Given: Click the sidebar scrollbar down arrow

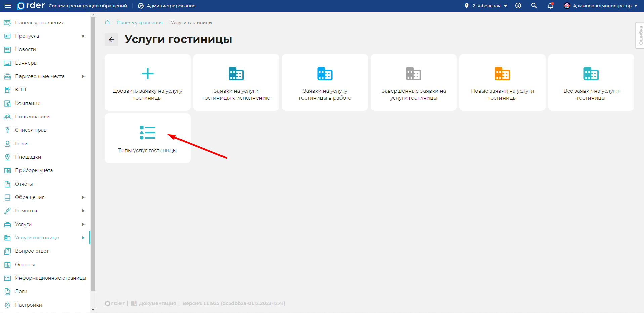Looking at the screenshot, I should click(93, 310).
